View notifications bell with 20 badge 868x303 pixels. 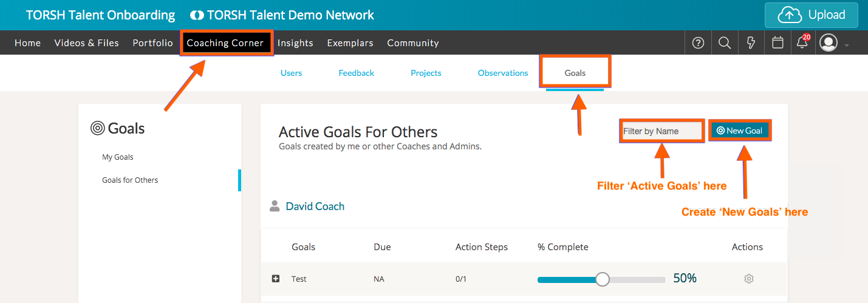click(802, 43)
